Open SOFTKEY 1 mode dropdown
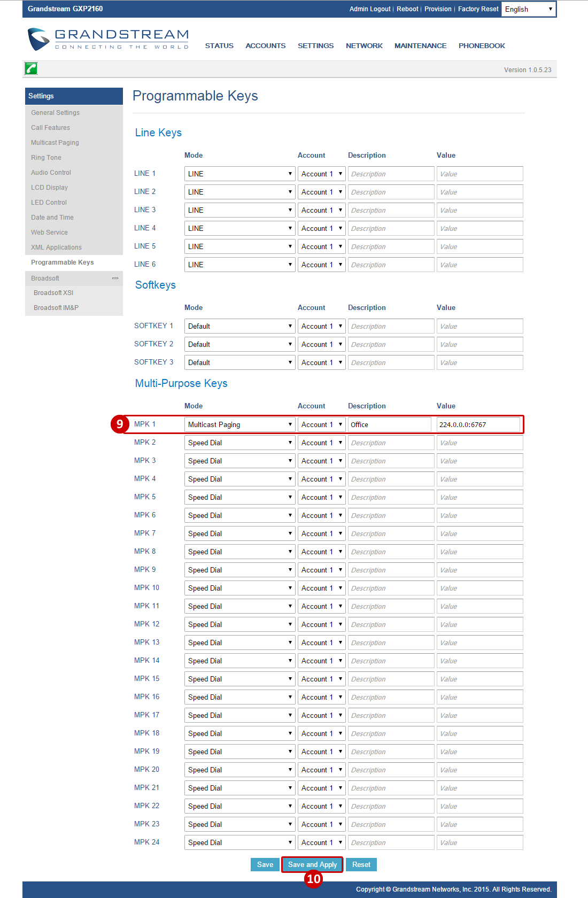Screen dimensions: 588x898 click(x=240, y=326)
